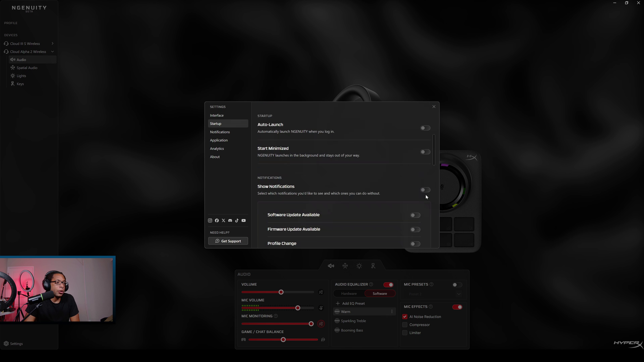This screenshot has width=644, height=362.
Task: Enable the Auto-Launch toggle
Action: 425,128
